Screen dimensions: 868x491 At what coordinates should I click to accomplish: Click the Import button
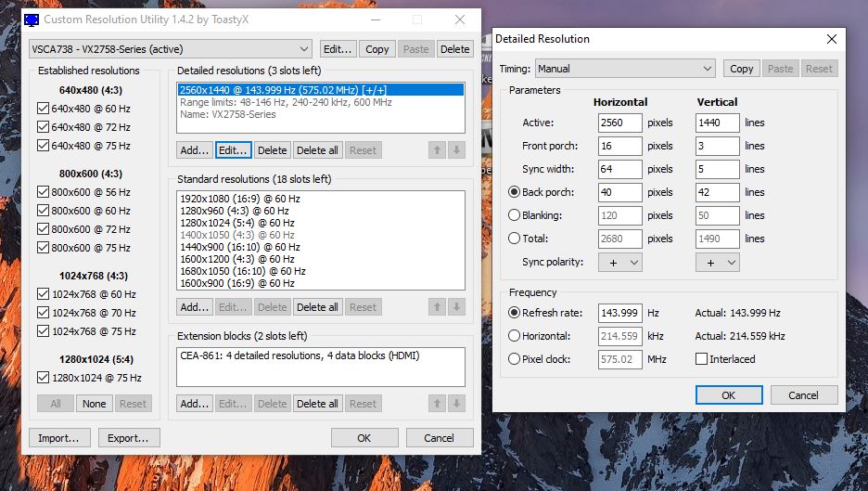coord(58,438)
